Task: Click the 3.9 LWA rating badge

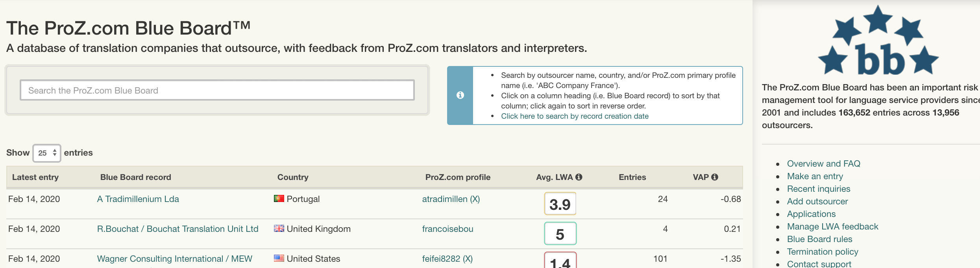Action: 560,204
